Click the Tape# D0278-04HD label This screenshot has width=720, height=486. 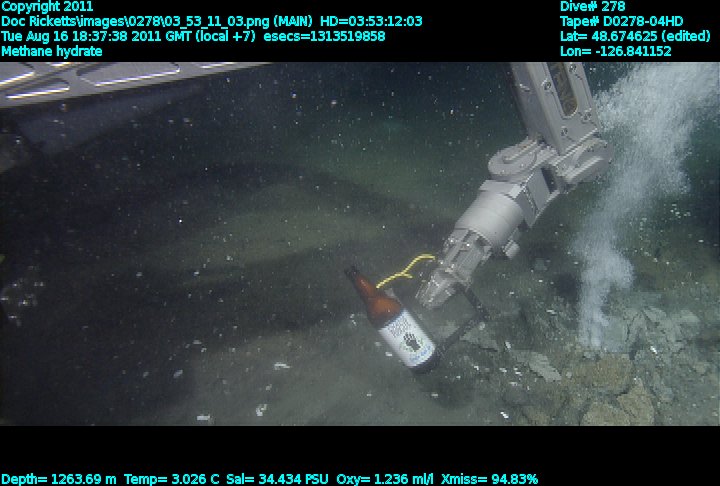click(x=622, y=21)
